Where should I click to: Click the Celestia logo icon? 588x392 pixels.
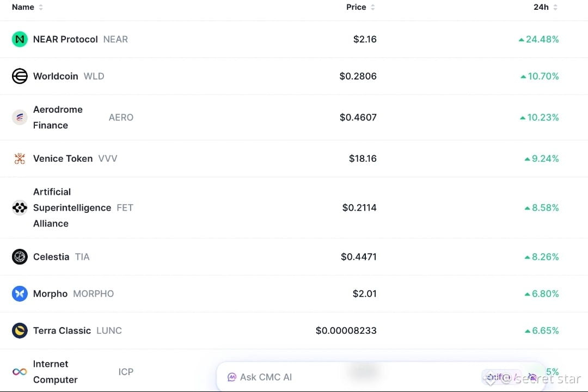(x=20, y=257)
